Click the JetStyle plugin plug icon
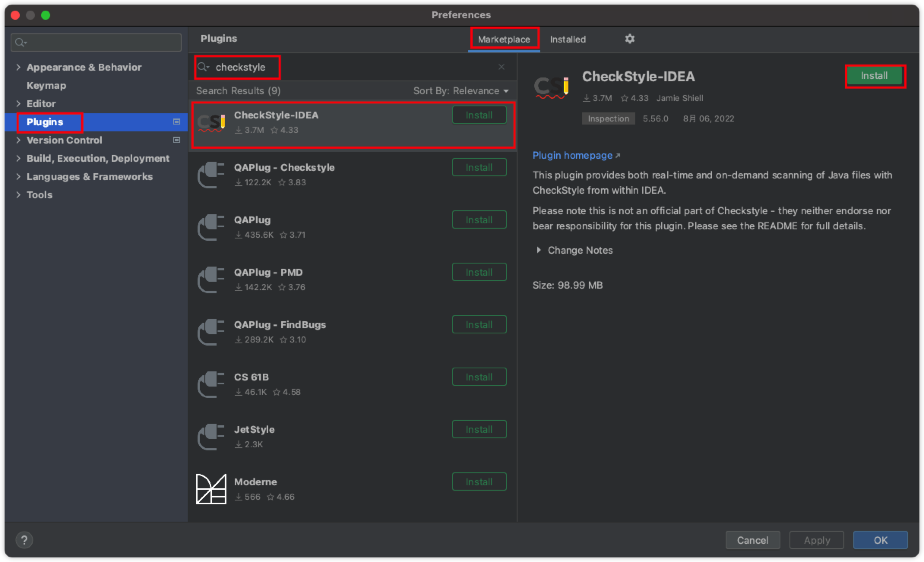The height and width of the screenshot is (562, 924). click(211, 437)
